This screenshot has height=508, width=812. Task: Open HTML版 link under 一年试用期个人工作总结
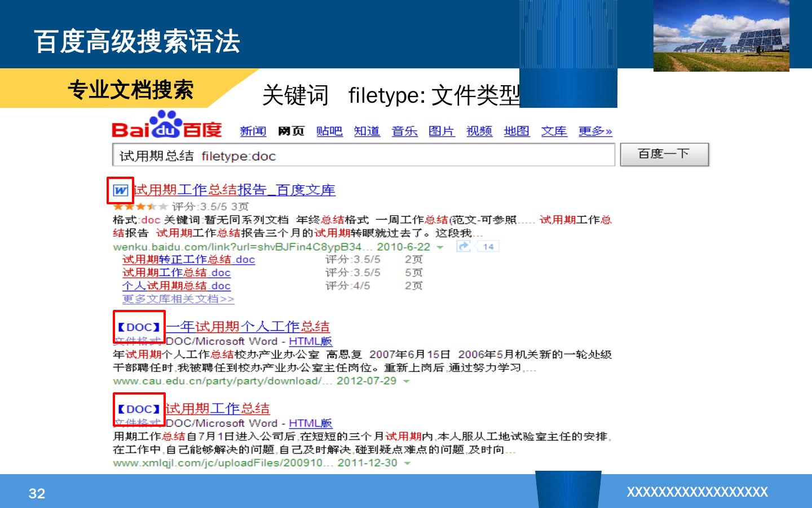[310, 341]
